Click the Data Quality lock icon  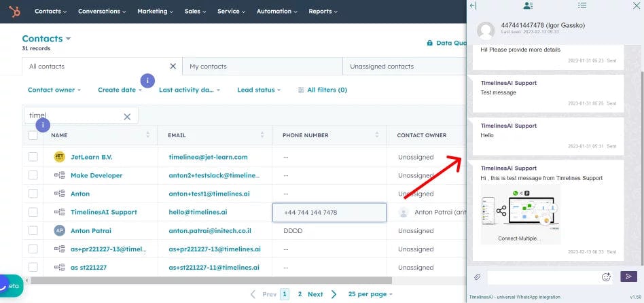coord(429,43)
